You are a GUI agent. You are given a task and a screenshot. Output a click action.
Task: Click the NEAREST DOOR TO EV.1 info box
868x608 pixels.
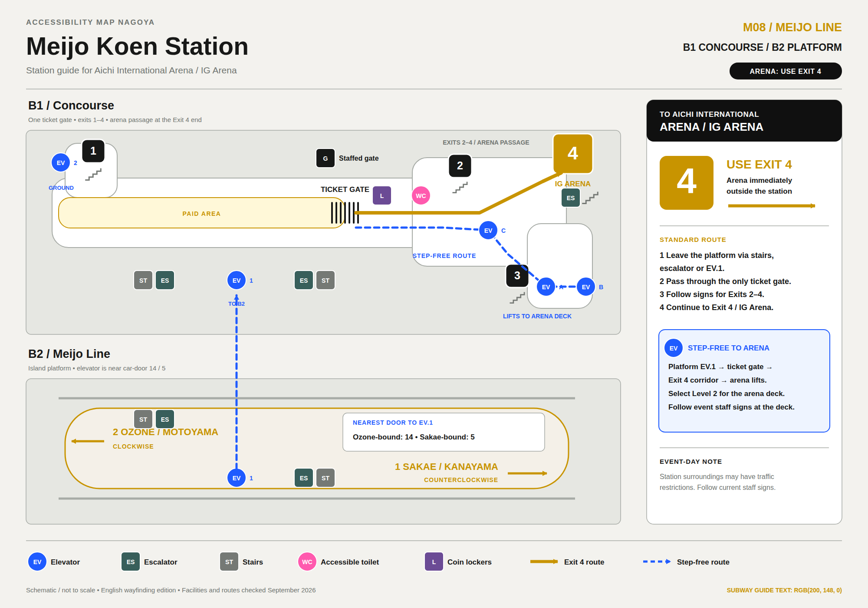444,432
